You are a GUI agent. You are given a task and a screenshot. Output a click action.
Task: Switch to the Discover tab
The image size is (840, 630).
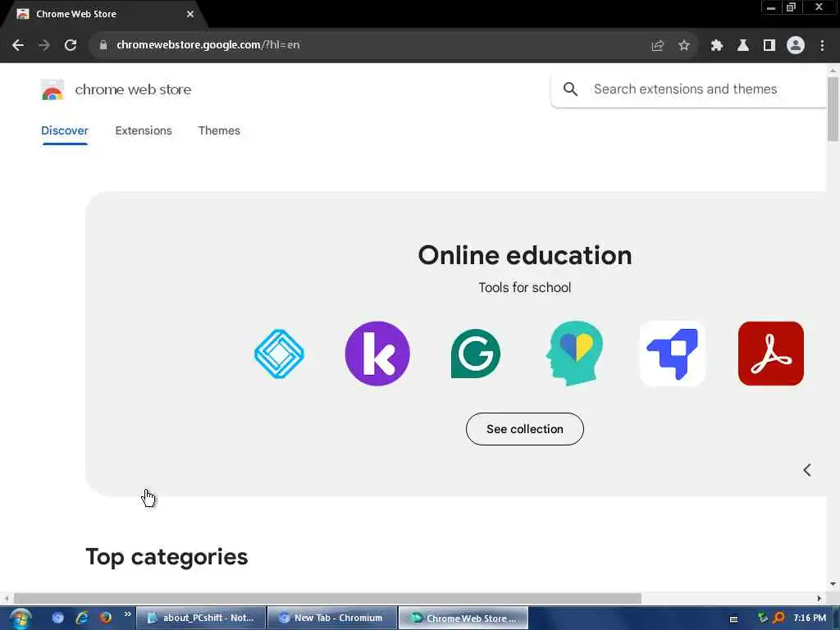[64, 130]
